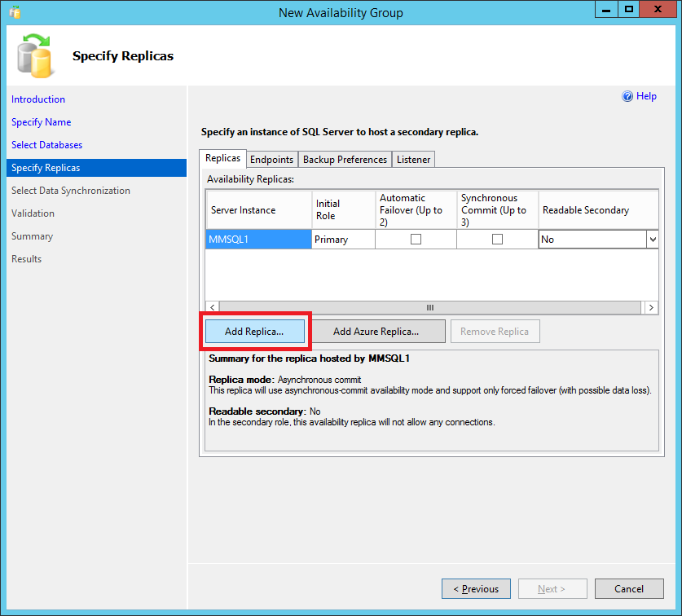Click the database replica icon in the header
The width and height of the screenshot is (682, 616).
pos(36,54)
